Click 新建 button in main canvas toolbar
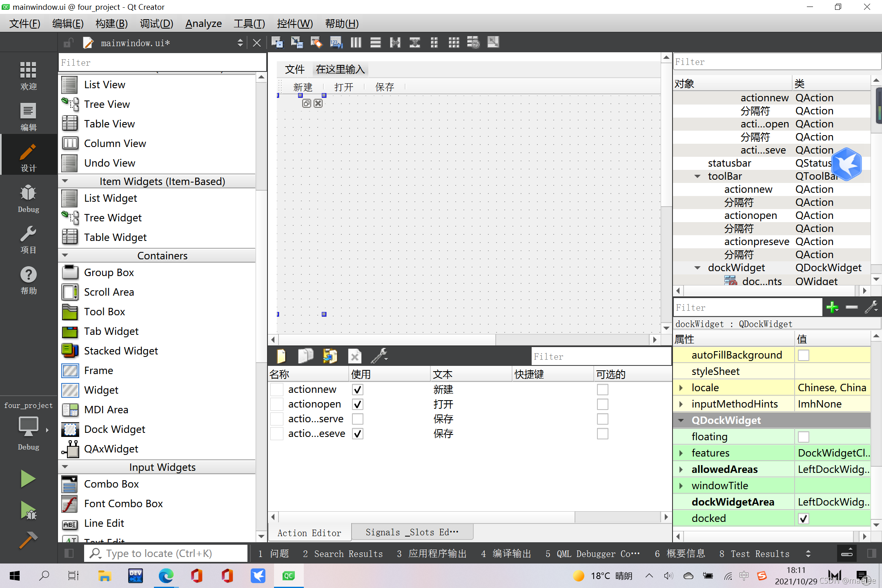882x588 pixels. pyautogui.click(x=303, y=87)
